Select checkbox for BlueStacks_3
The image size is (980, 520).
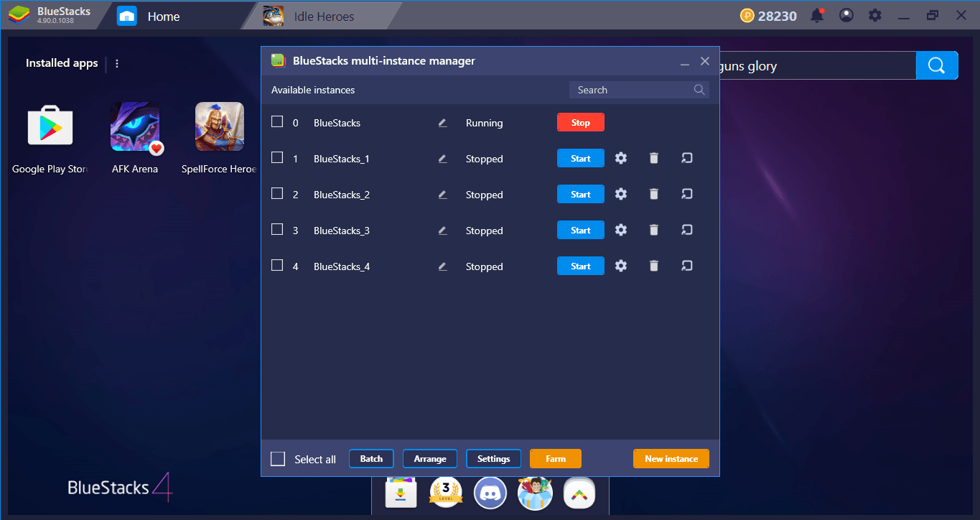277,229
